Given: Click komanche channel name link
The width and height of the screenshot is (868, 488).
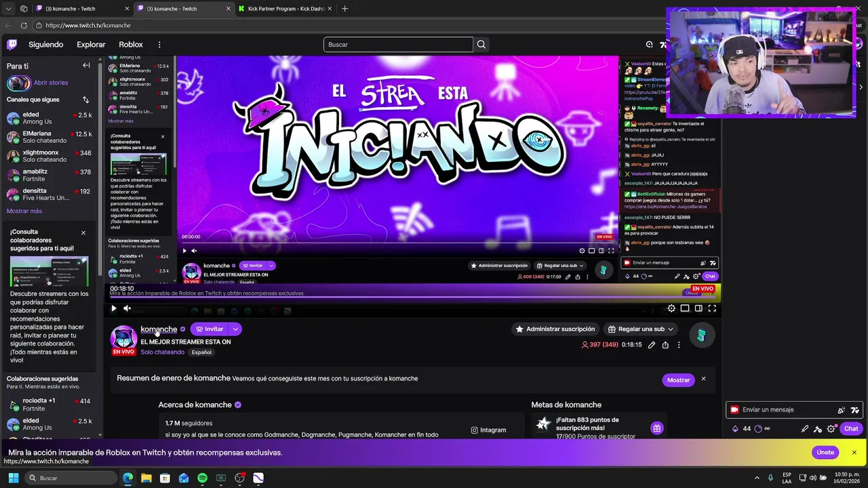Looking at the screenshot, I should tap(159, 329).
